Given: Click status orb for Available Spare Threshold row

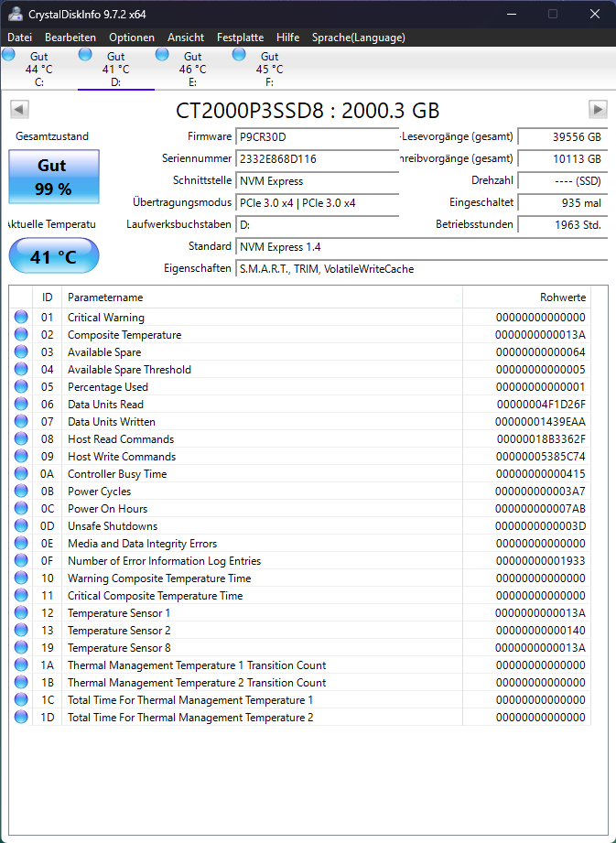Looking at the screenshot, I should pos(21,370).
